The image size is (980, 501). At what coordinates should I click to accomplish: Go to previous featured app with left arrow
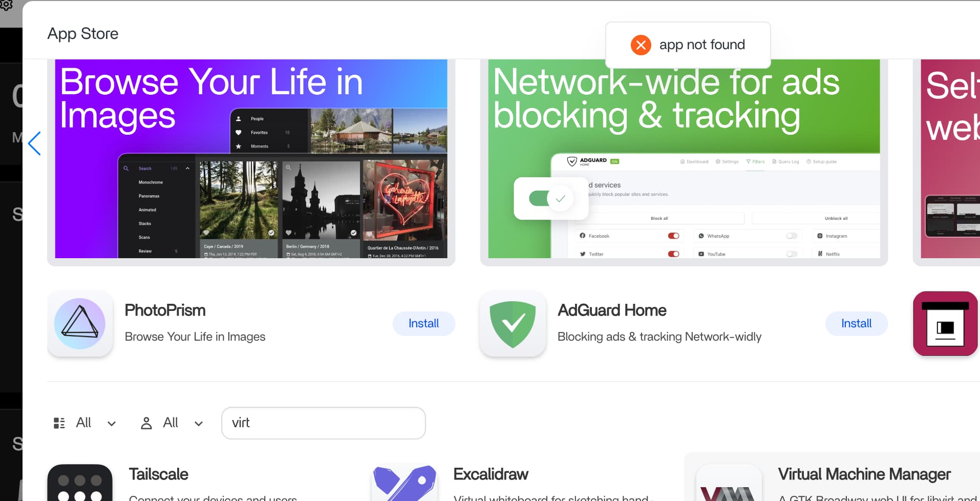coord(34,143)
